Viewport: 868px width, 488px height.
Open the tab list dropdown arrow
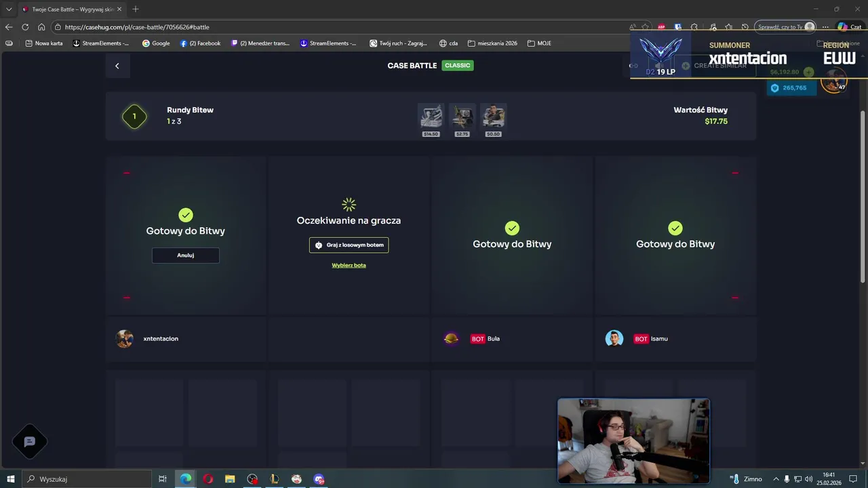[9, 9]
